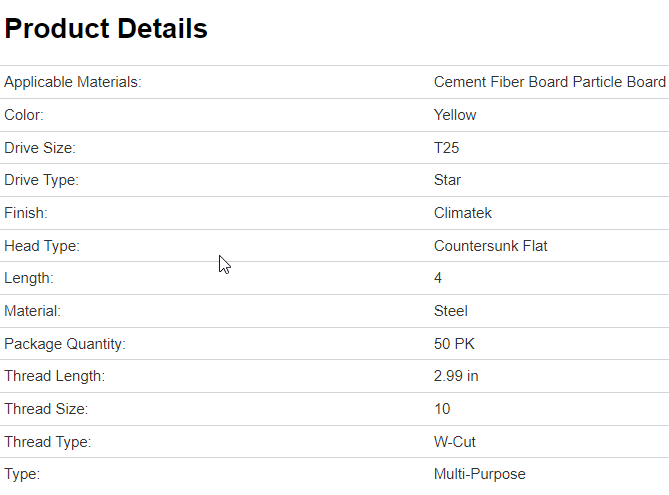Screen dimensions: 669x495
Task: Click the Product Details heading
Action: coord(106,29)
